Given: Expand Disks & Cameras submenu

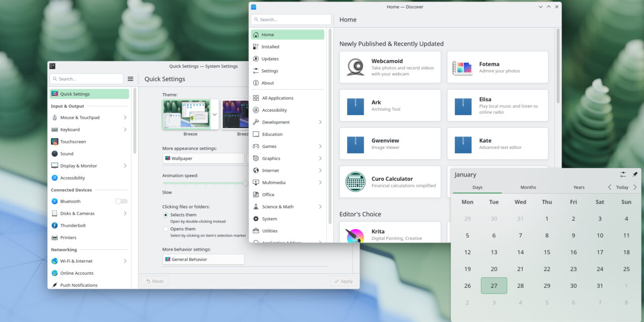Looking at the screenshot, I should click(x=125, y=213).
